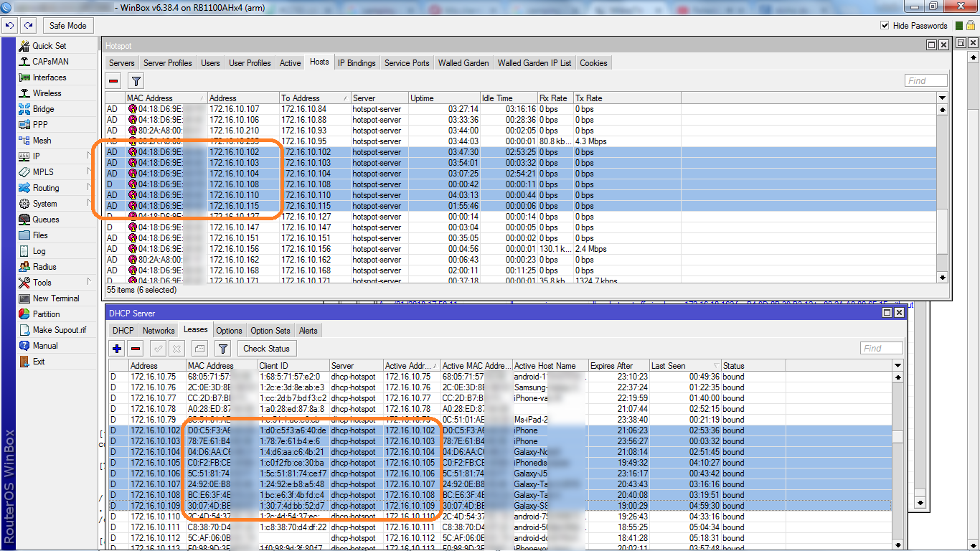The width and height of the screenshot is (980, 551).
Task: Switch to Hotspot Active tab
Action: tap(290, 63)
